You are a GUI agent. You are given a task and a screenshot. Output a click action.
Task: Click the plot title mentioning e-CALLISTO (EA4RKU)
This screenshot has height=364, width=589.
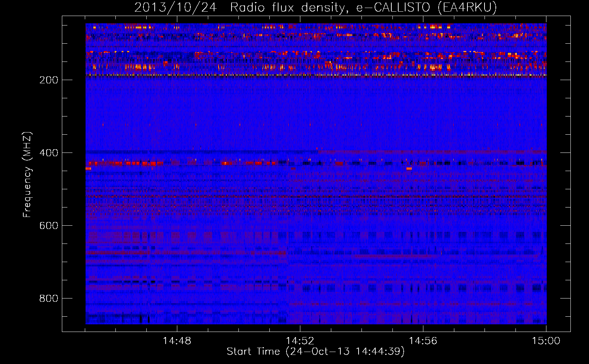(x=316, y=8)
